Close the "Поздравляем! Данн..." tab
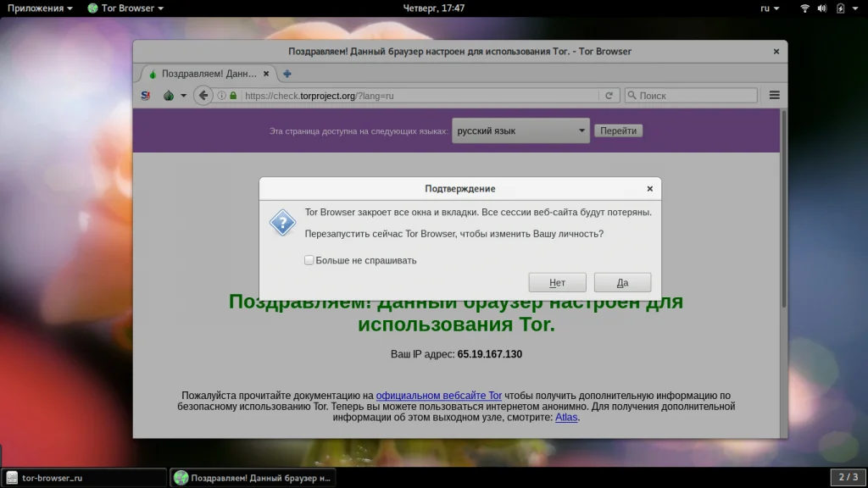This screenshot has width=868, height=488. 266,74
